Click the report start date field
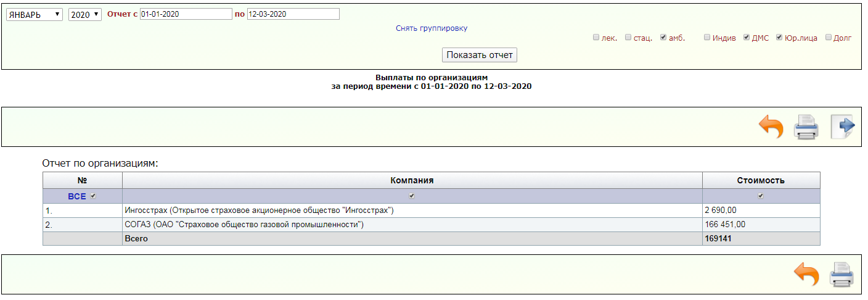 [186, 14]
